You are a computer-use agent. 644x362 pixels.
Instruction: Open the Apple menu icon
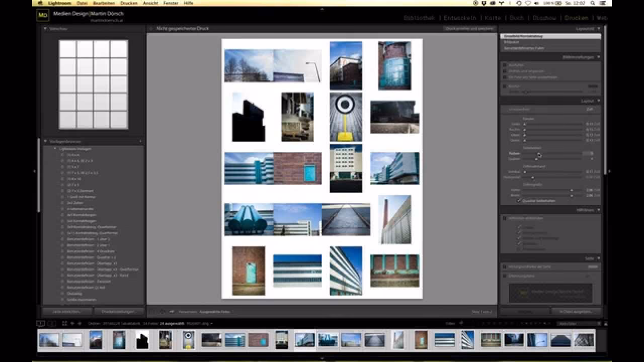click(40, 3)
